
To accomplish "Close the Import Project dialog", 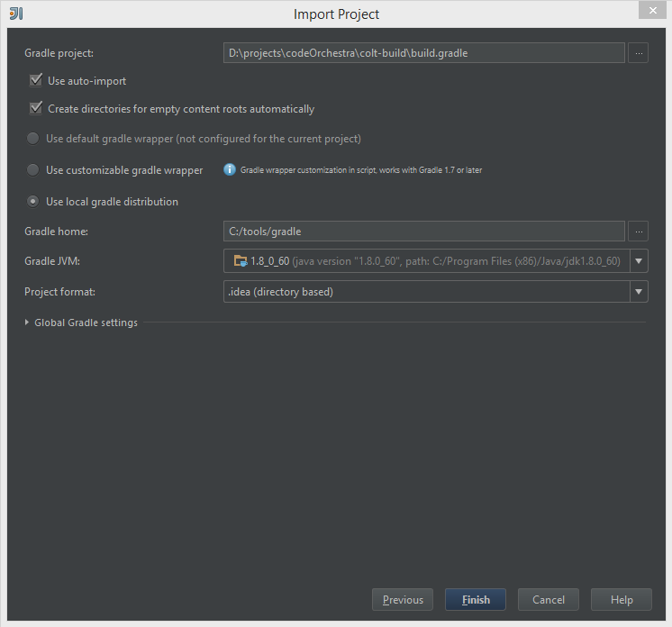I will click(652, 10).
